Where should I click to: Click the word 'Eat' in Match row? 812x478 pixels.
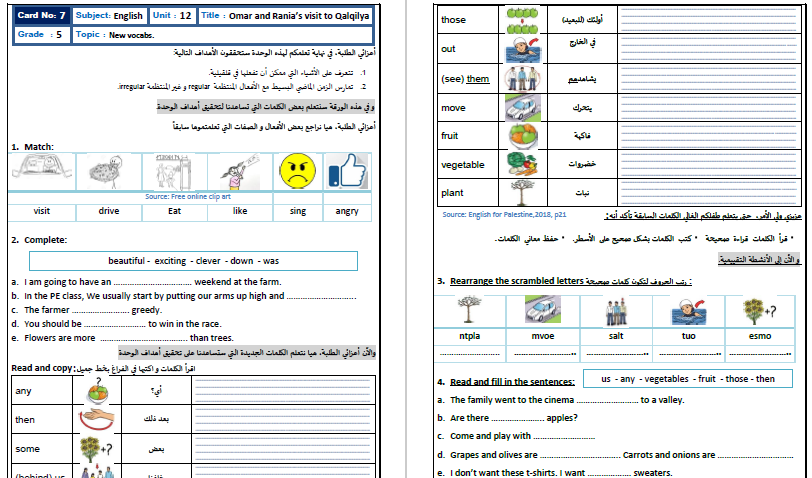[x=175, y=211]
